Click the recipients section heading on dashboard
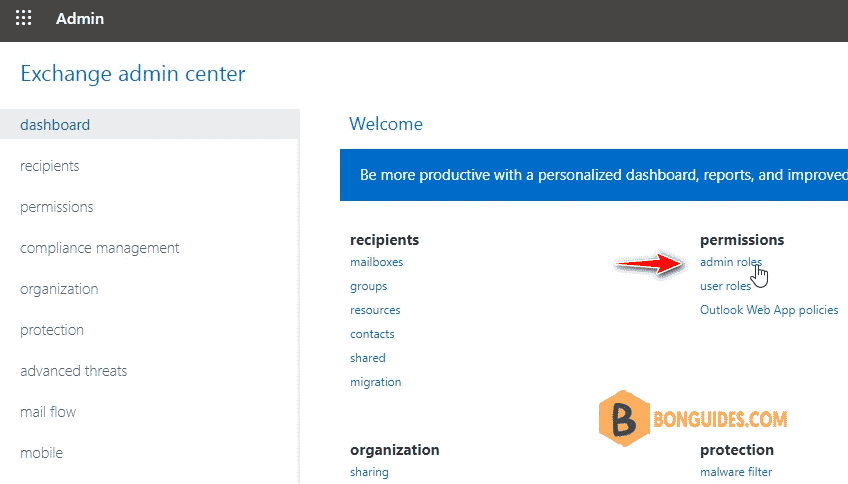Viewport: 848px width, 484px height. coord(384,240)
